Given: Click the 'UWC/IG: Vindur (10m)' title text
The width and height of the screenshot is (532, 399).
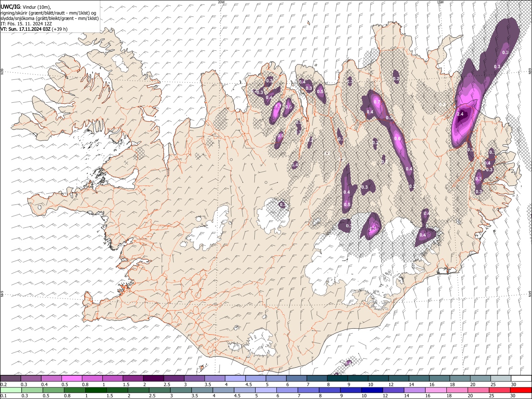Looking at the screenshot, I should coord(26,7).
